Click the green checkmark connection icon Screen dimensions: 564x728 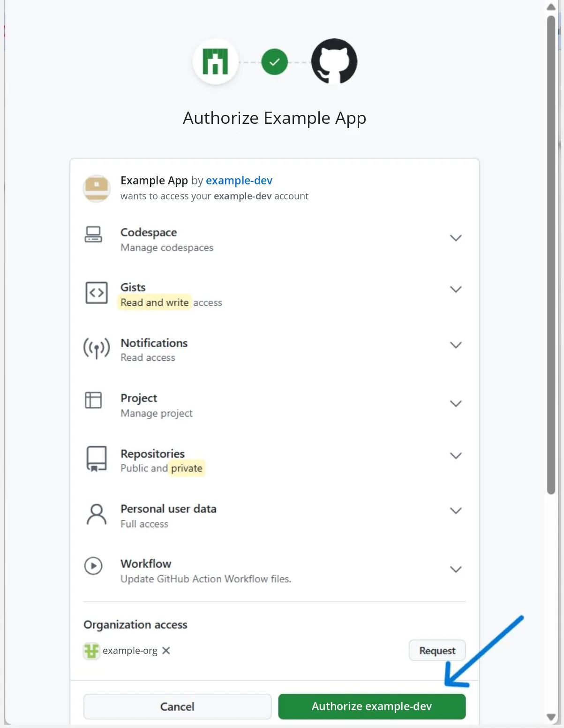pyautogui.click(x=275, y=61)
